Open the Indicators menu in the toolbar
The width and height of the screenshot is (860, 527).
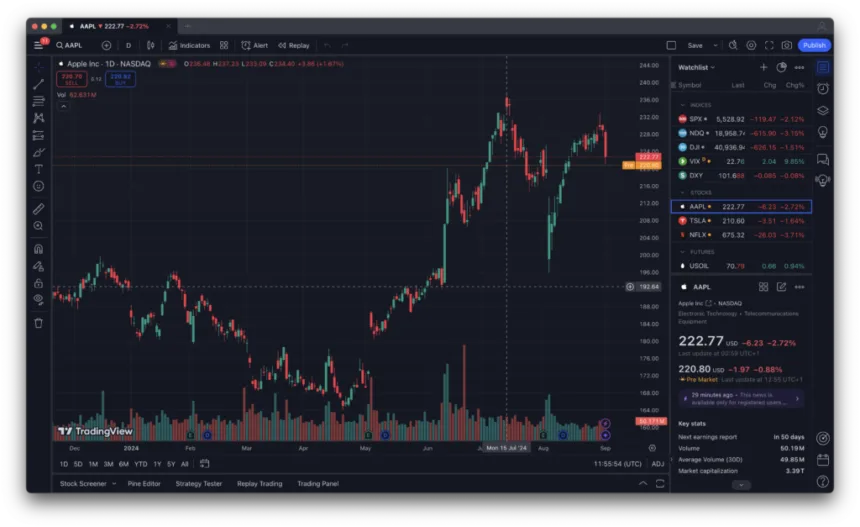189,45
